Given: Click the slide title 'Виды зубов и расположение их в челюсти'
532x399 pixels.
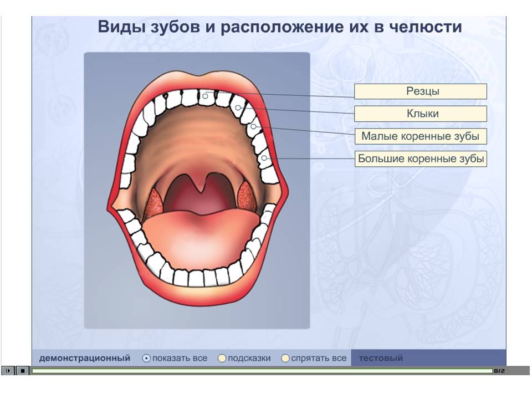Looking at the screenshot, I should tap(280, 27).
